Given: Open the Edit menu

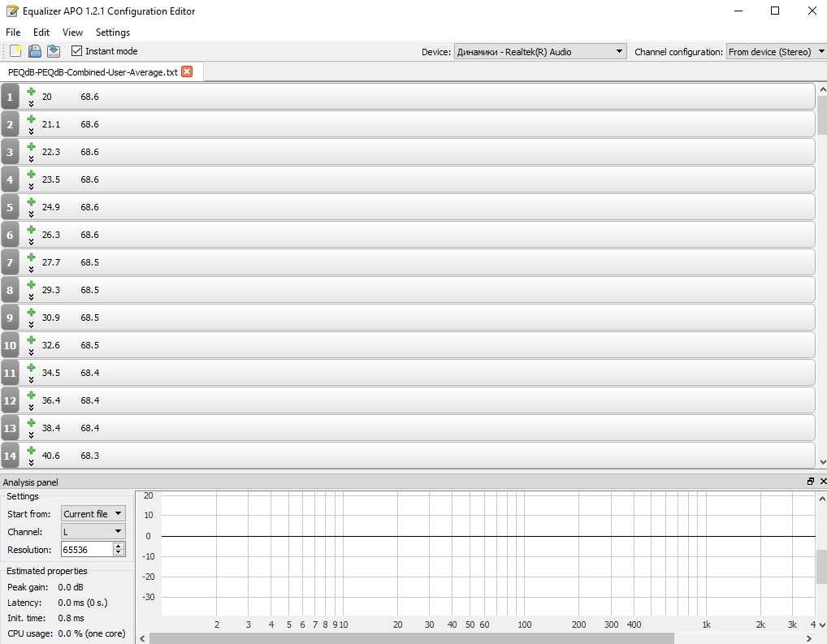Looking at the screenshot, I should pos(41,32).
